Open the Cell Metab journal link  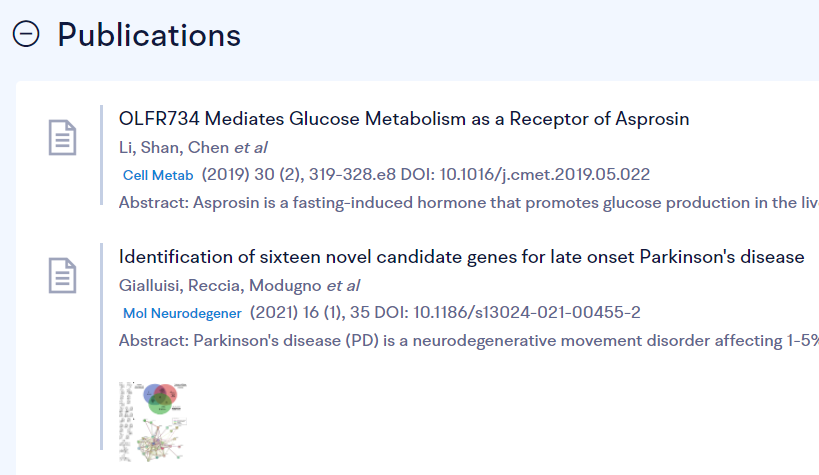tap(158, 175)
